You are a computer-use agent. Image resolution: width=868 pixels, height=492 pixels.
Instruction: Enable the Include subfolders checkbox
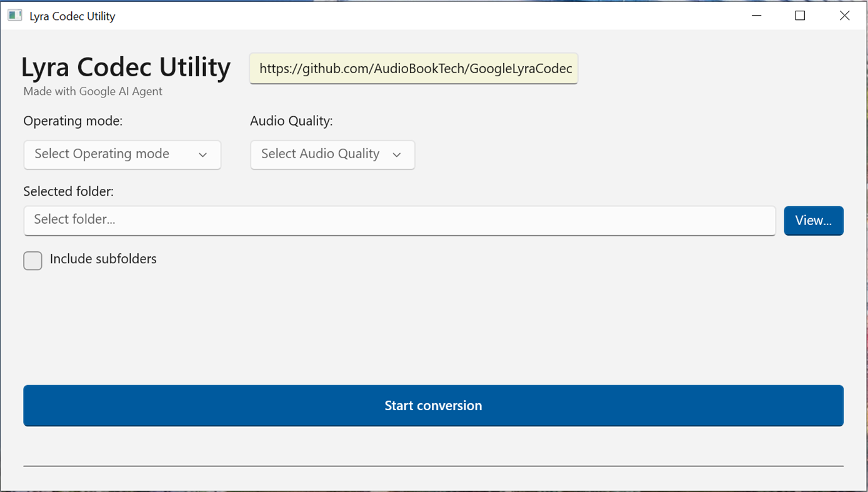[33, 260]
